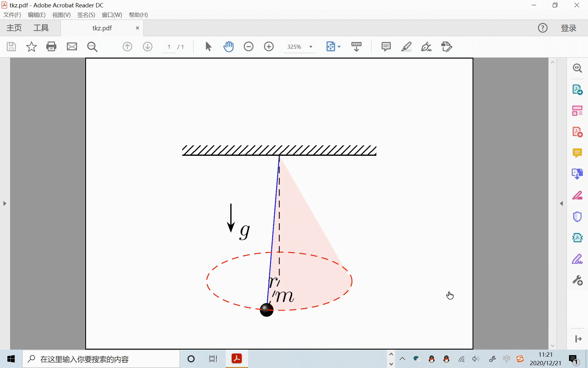Expand the left navigation pane
The width and height of the screenshot is (588, 368).
tap(5, 203)
